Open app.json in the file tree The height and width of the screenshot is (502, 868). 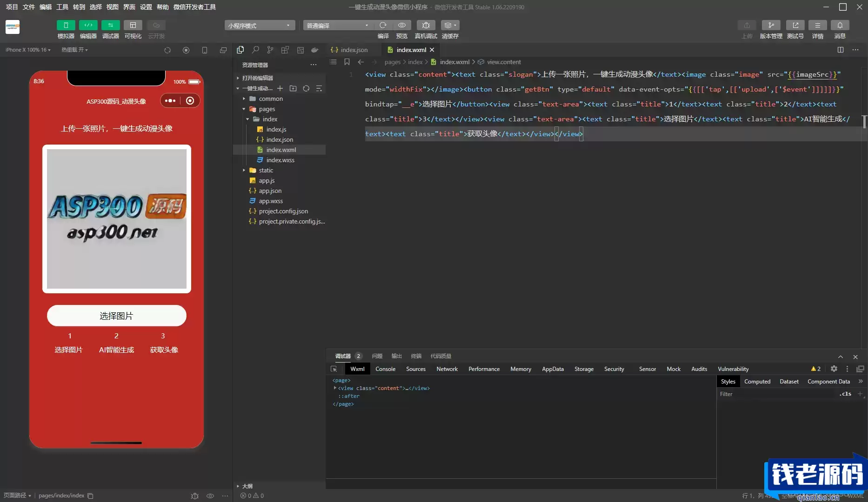pyautogui.click(x=270, y=191)
